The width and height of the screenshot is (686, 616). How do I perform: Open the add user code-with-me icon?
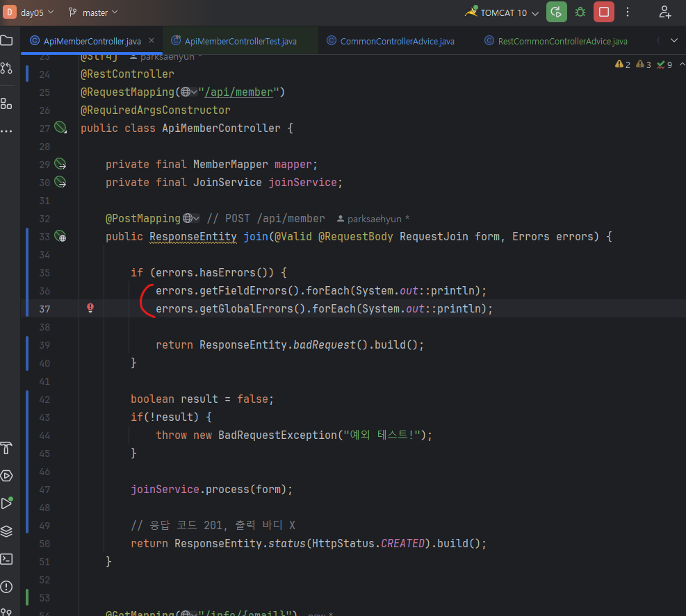coord(665,13)
